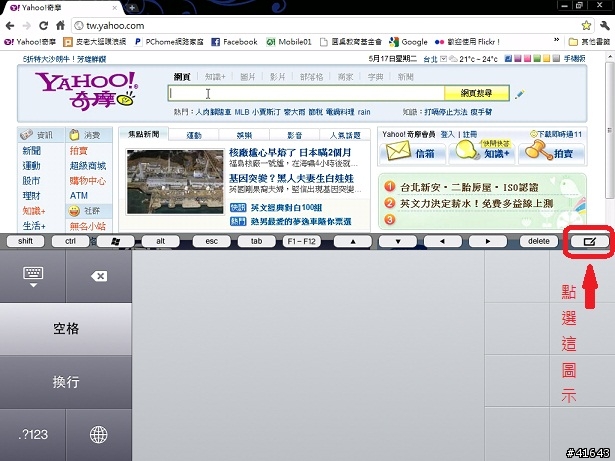Select the green theme color swatch
Image resolution: width=615 pixels, height=461 pixels.
point(537,58)
